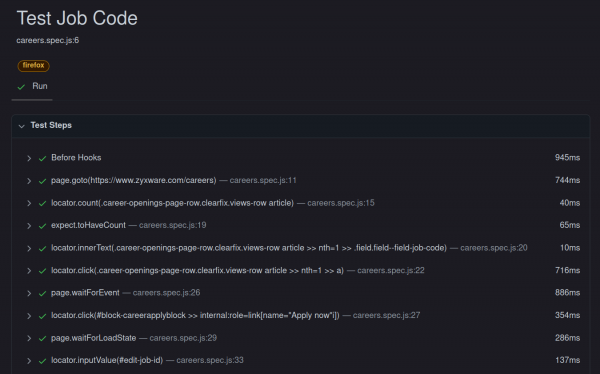
Task: Click the careers.spec.js:22 source reference
Action: (391, 270)
